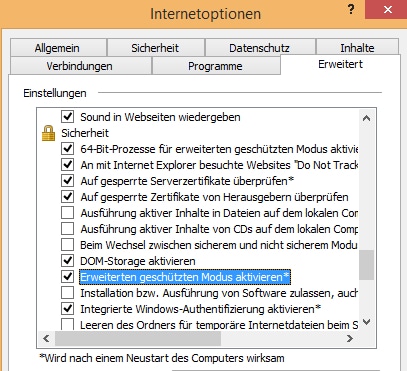Image resolution: width=407 pixels, height=371 pixels.
Task: Toggle Erweiterten geschützten Modus aktivieren checkbox
Action: click(x=68, y=277)
